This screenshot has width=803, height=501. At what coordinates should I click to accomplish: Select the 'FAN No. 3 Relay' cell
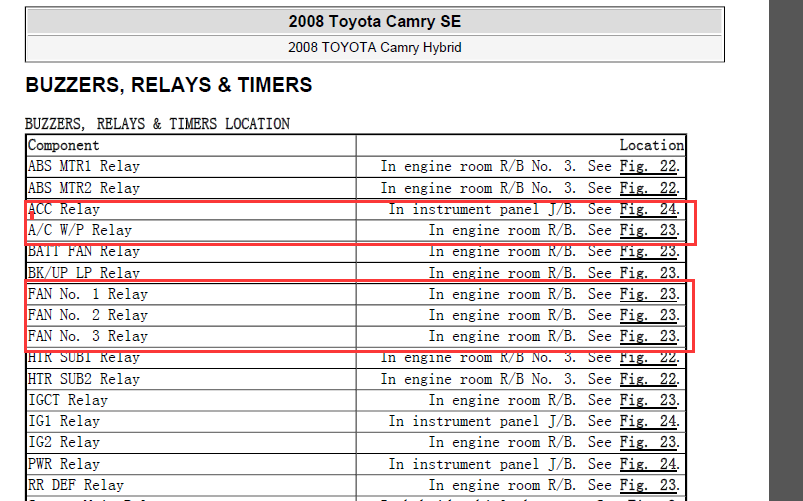click(x=191, y=337)
